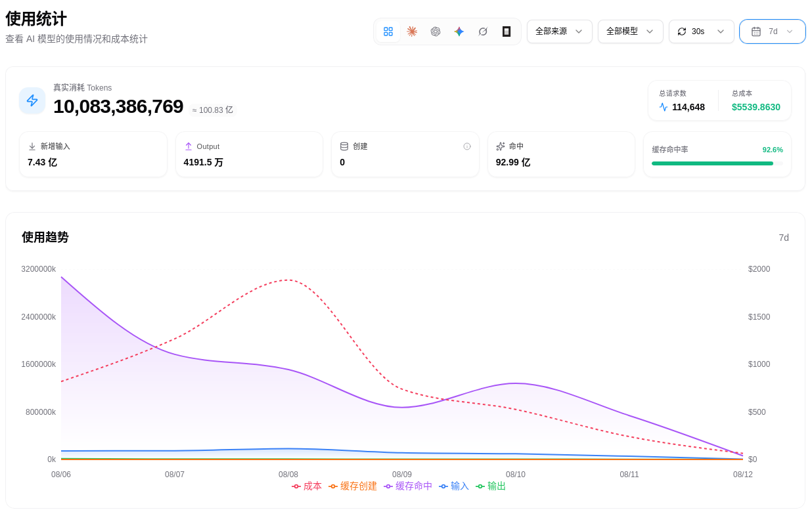The width and height of the screenshot is (812, 510).
Task: Click the 92.99 亿 cache hit value
Action: 513,162
